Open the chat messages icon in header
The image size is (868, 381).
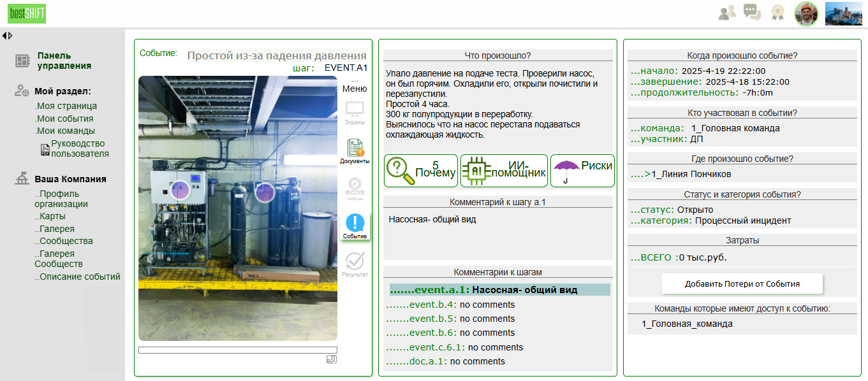pos(753,13)
